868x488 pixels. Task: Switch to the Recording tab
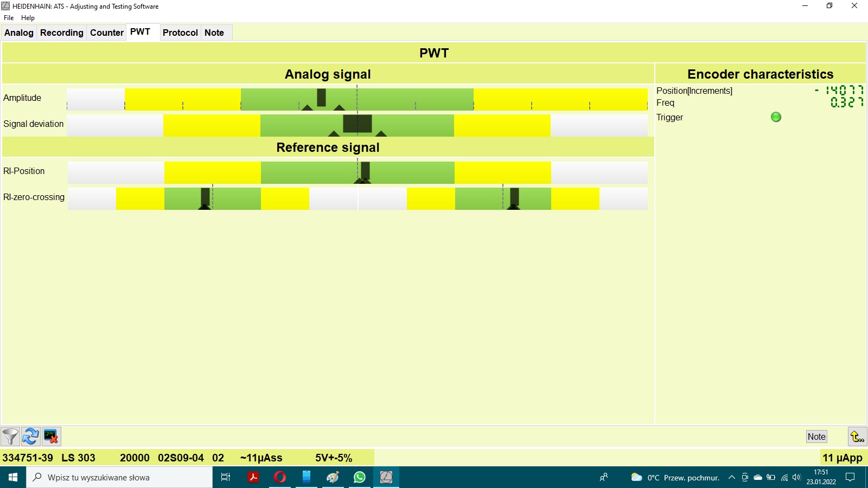tap(62, 33)
